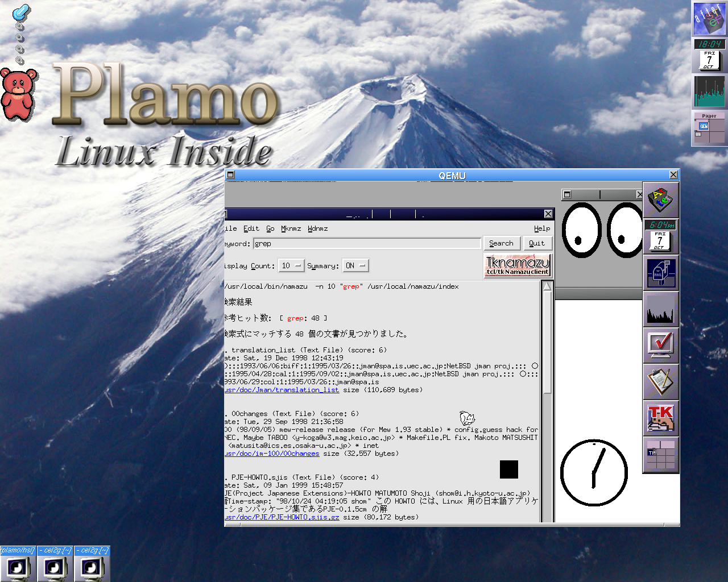Click the blue handle icon at the desktop's top left

pos(20,13)
